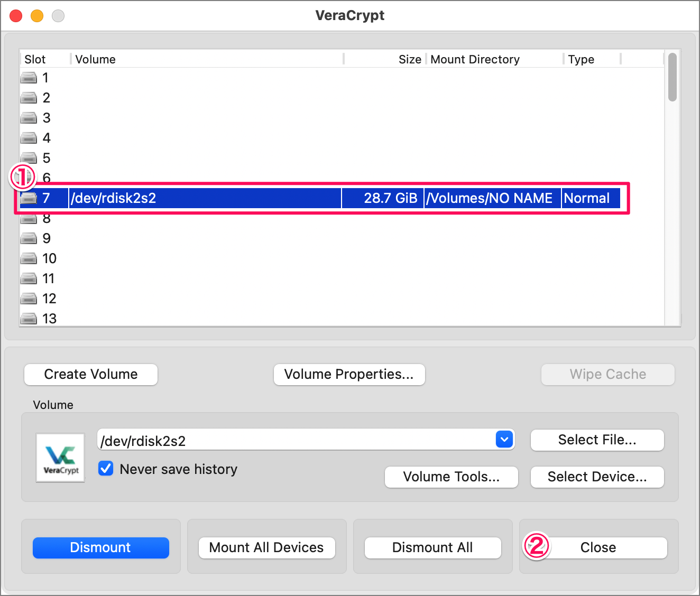Click Mount All Devices

pos(266,547)
